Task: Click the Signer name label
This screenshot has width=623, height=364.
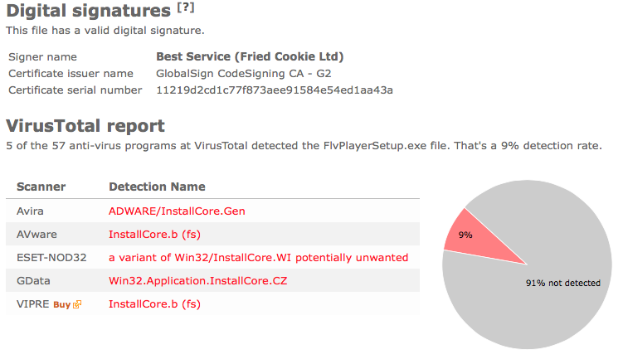Action: (42, 56)
